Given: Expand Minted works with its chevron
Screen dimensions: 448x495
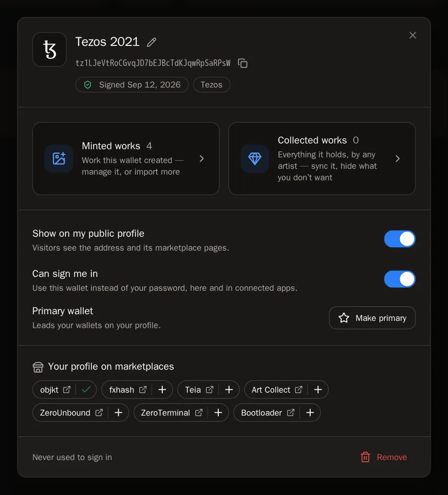Looking at the screenshot, I should (x=202, y=158).
